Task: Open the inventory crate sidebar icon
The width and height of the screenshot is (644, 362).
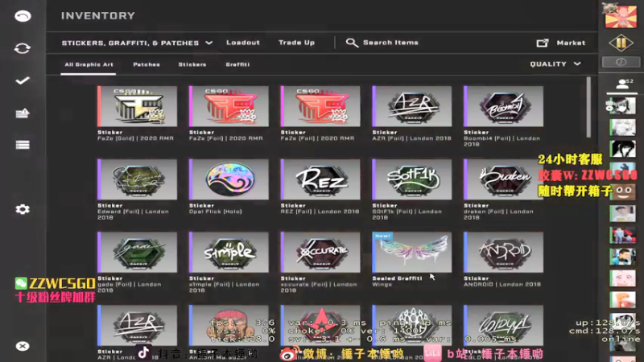Action: coord(23,113)
